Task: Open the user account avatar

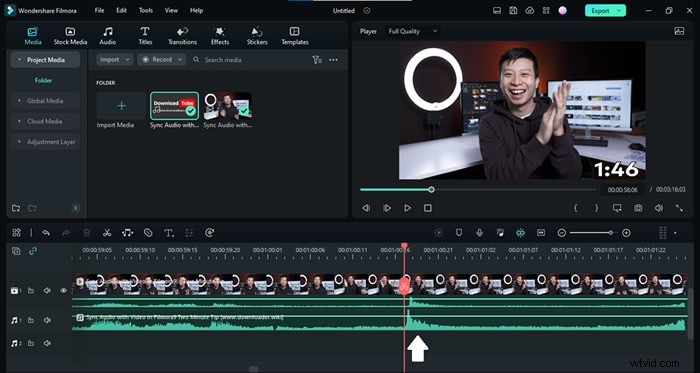Action: pyautogui.click(x=562, y=11)
